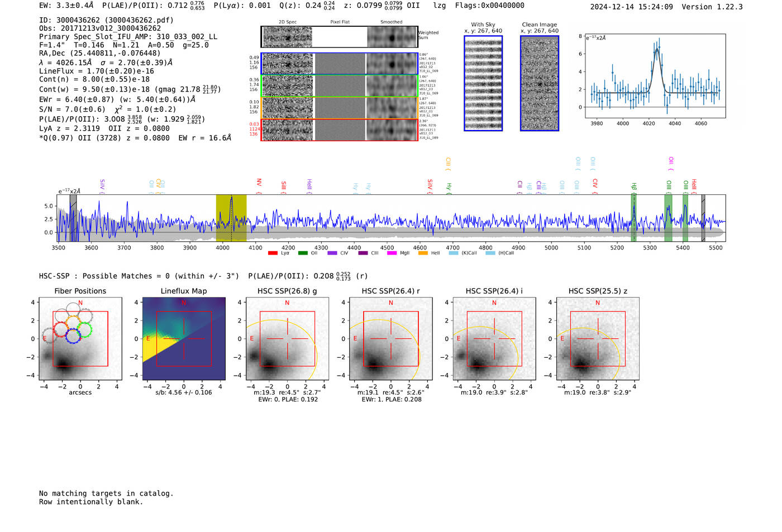Open the With Sky cutout image

[483, 83]
